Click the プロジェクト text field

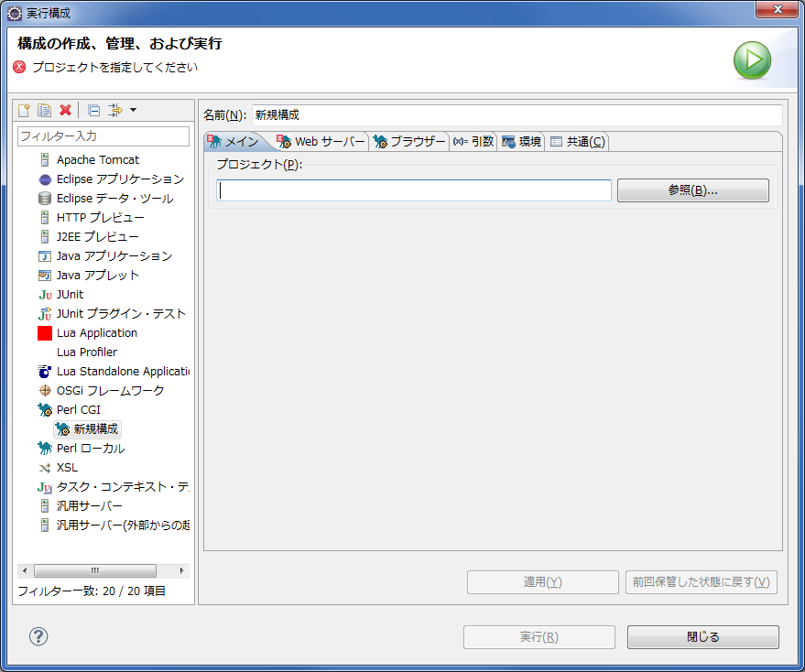[414, 190]
